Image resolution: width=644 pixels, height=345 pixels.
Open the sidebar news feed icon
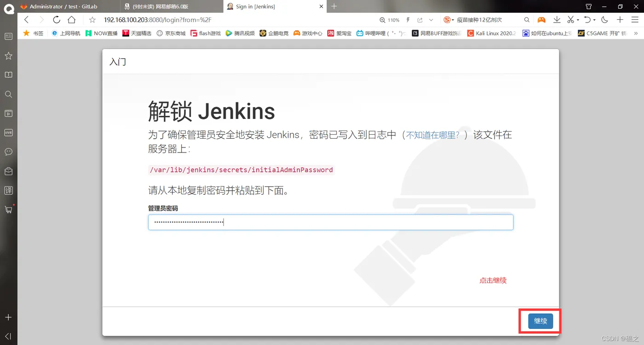(x=8, y=36)
